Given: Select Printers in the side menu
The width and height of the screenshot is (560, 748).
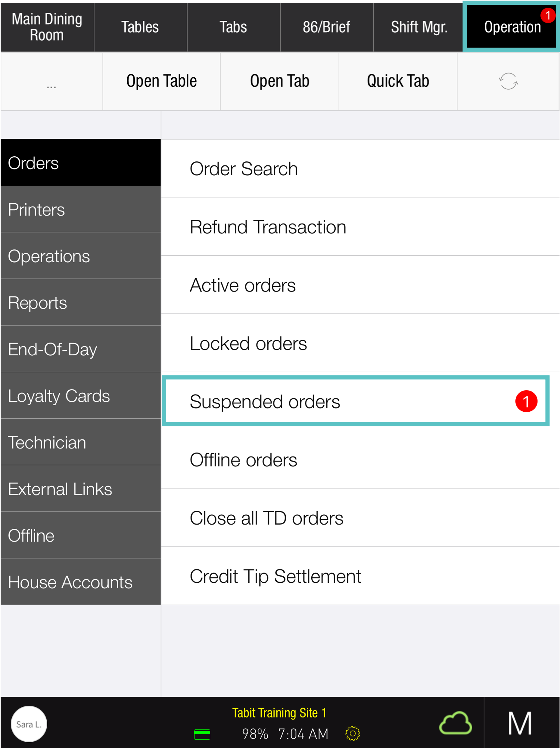Looking at the screenshot, I should pyautogui.click(x=80, y=209).
